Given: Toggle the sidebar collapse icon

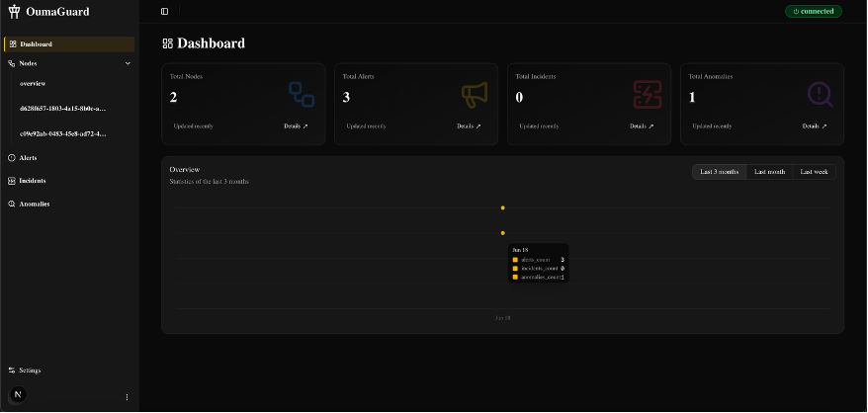Looking at the screenshot, I should (164, 11).
